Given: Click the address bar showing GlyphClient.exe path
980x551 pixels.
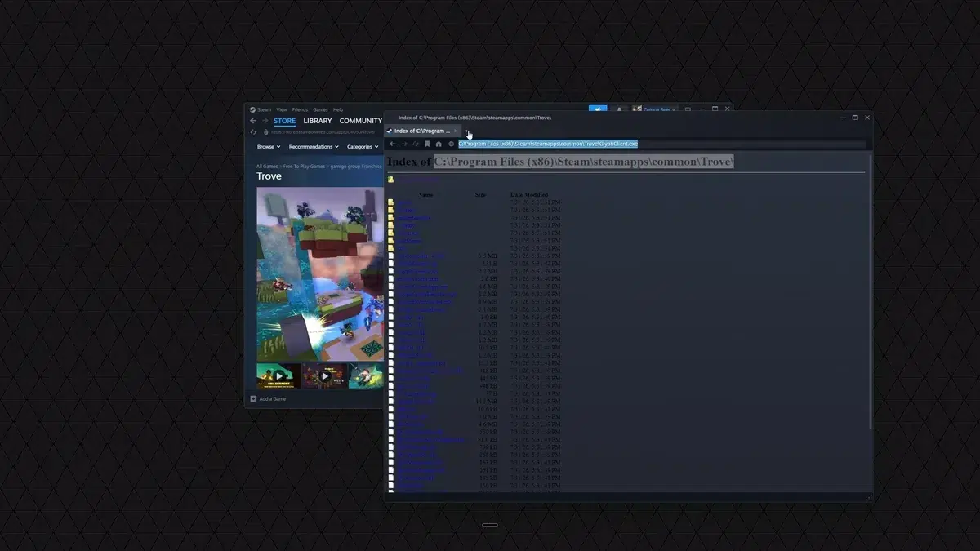Looking at the screenshot, I should tap(660, 144).
